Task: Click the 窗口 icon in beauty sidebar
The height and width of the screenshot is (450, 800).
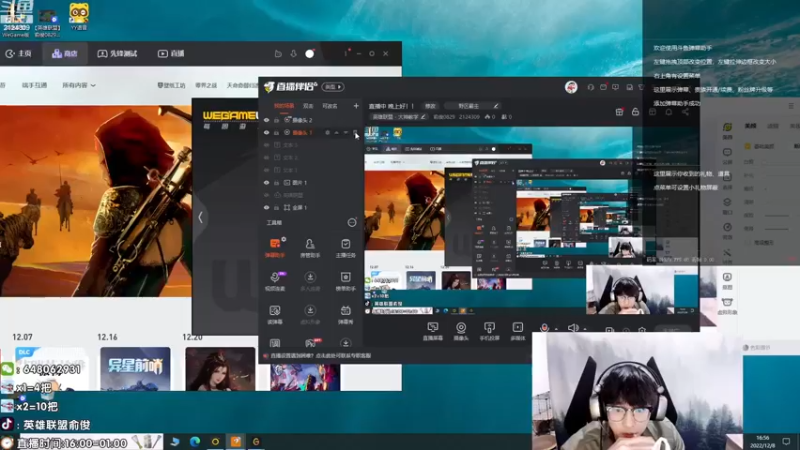Action: tap(727, 205)
